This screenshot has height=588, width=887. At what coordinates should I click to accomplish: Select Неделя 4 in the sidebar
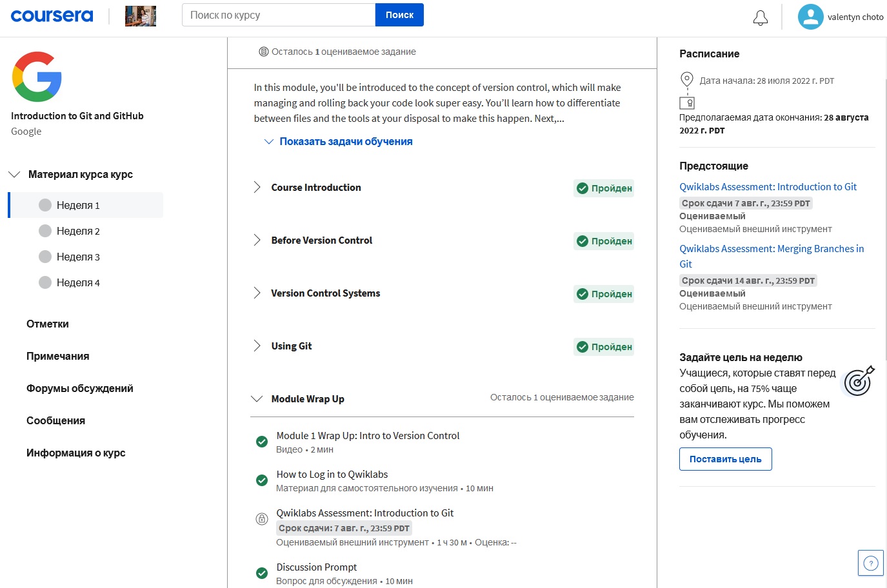[x=78, y=282]
